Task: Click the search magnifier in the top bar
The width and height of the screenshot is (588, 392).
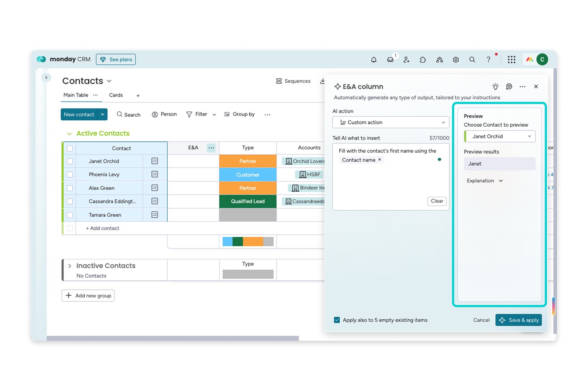Action: pyautogui.click(x=472, y=60)
